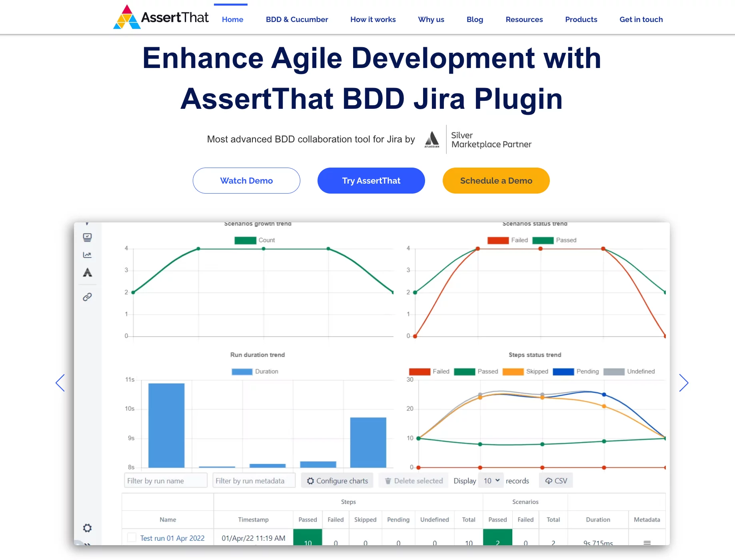Open metadata menu icon for test run
Viewport: 735px width, 560px height.
(x=647, y=542)
